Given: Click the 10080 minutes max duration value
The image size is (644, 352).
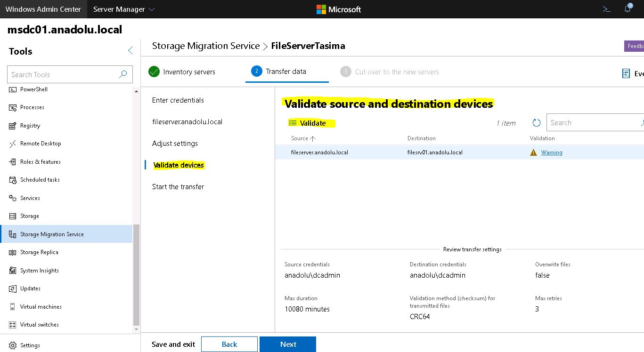Looking at the screenshot, I should pyautogui.click(x=307, y=309).
